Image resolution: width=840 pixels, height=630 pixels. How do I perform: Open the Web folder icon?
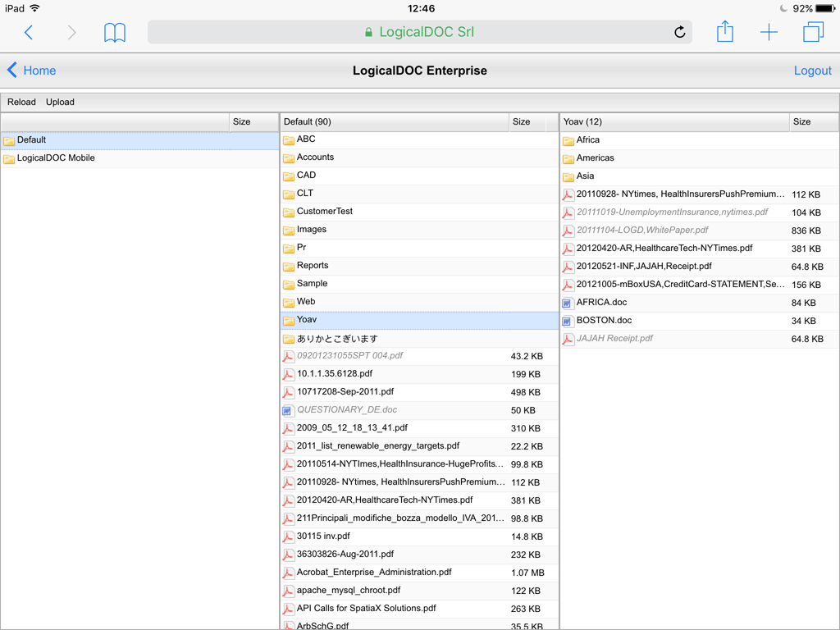click(x=289, y=303)
